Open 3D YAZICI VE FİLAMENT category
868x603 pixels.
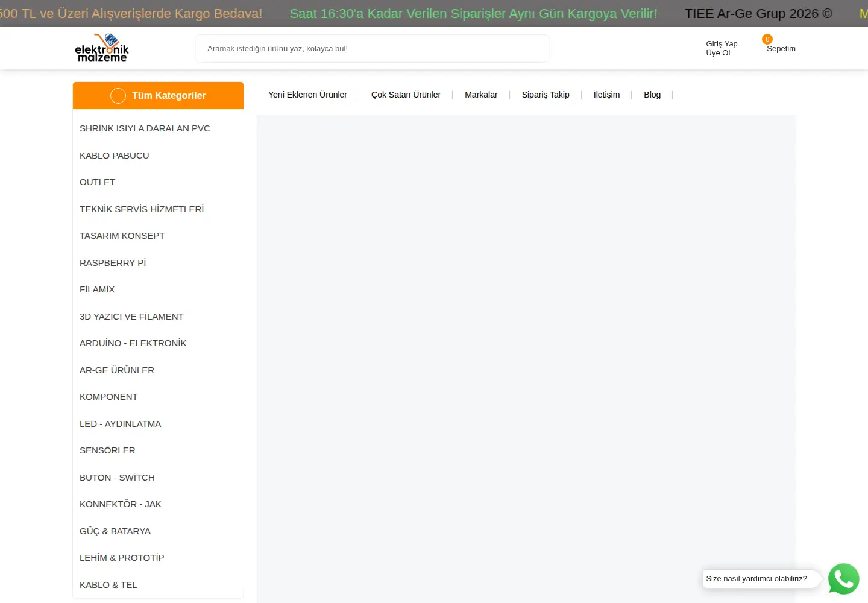(131, 317)
